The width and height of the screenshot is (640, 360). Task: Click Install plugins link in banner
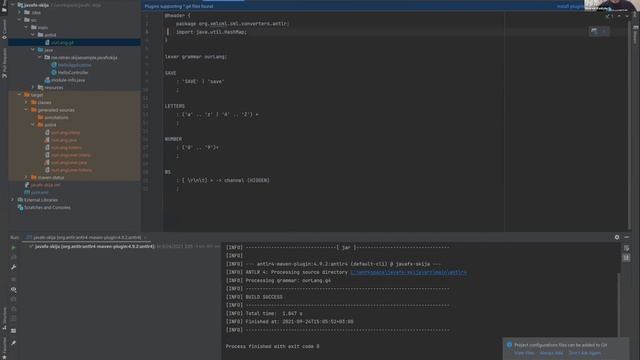tap(570, 6)
